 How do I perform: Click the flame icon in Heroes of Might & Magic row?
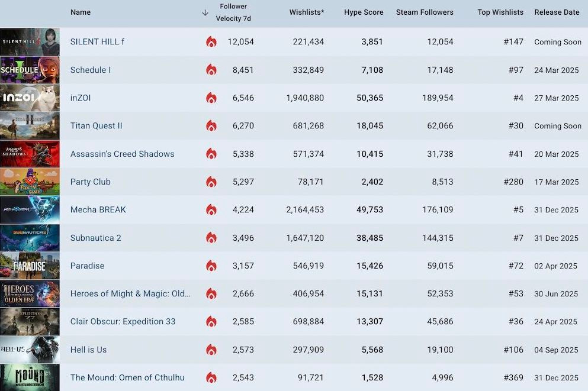coord(211,293)
